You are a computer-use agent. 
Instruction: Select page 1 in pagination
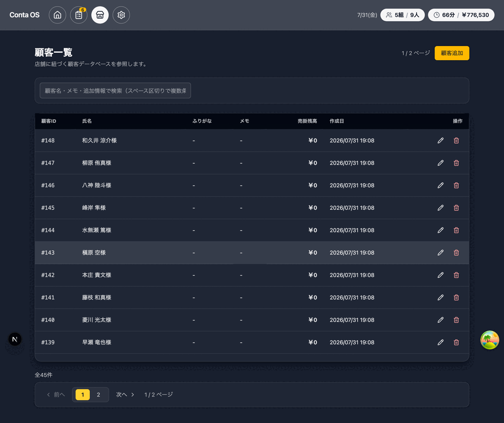tap(83, 395)
